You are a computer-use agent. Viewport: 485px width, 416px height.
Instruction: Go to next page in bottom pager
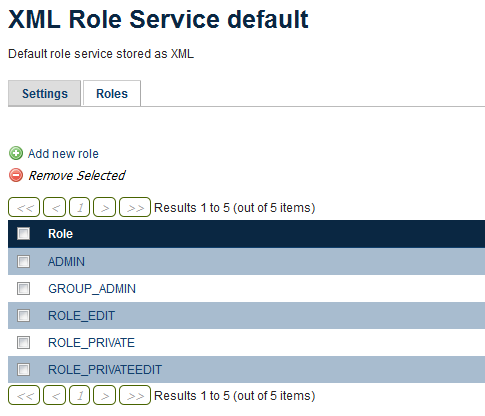(104, 395)
